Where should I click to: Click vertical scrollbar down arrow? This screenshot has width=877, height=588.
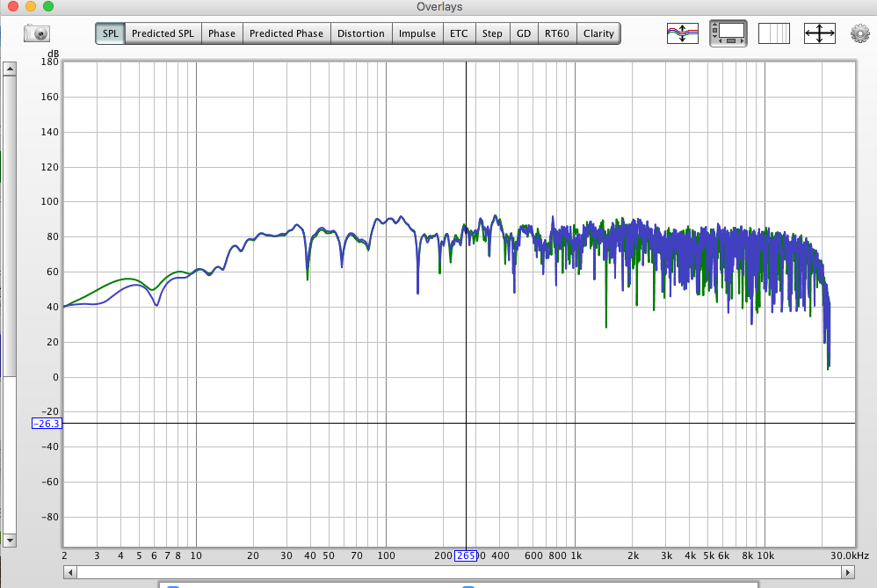click(x=9, y=539)
